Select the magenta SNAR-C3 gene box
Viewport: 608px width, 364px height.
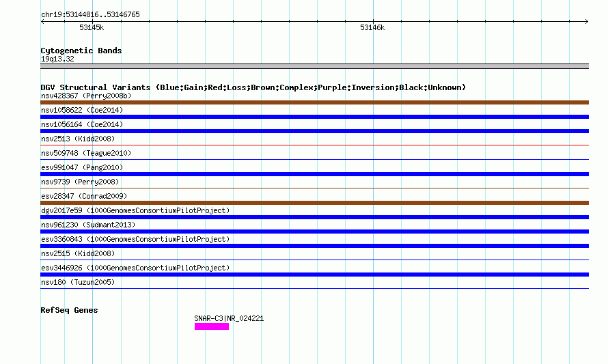coord(212,327)
